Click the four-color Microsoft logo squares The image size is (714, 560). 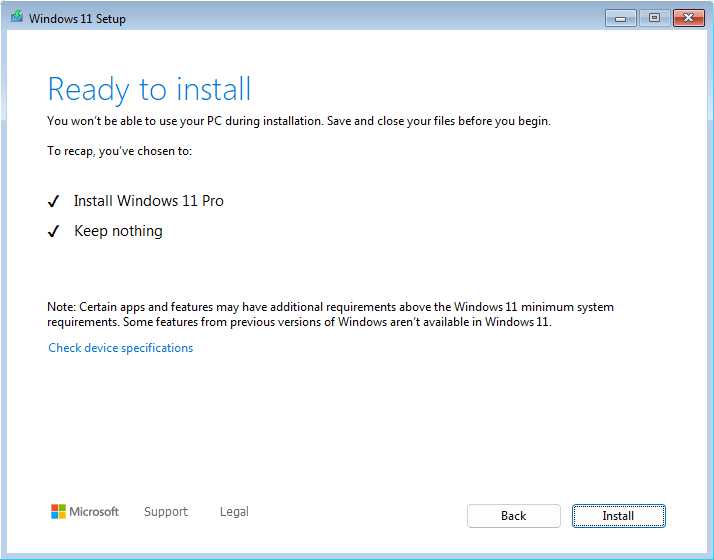click(58, 512)
